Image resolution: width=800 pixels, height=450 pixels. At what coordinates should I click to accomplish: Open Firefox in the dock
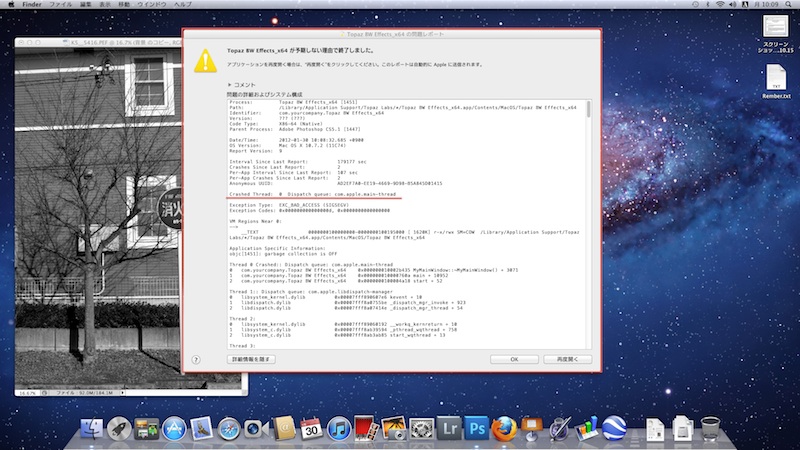pyautogui.click(x=505, y=430)
